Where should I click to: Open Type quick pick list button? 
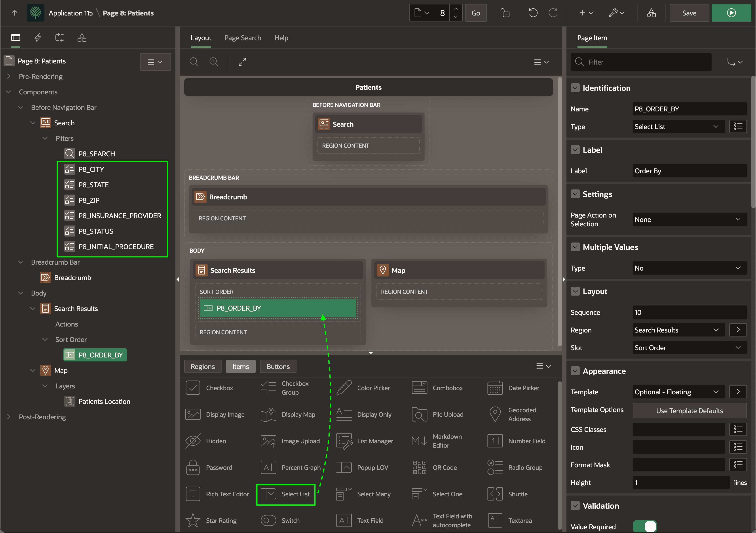click(x=738, y=126)
